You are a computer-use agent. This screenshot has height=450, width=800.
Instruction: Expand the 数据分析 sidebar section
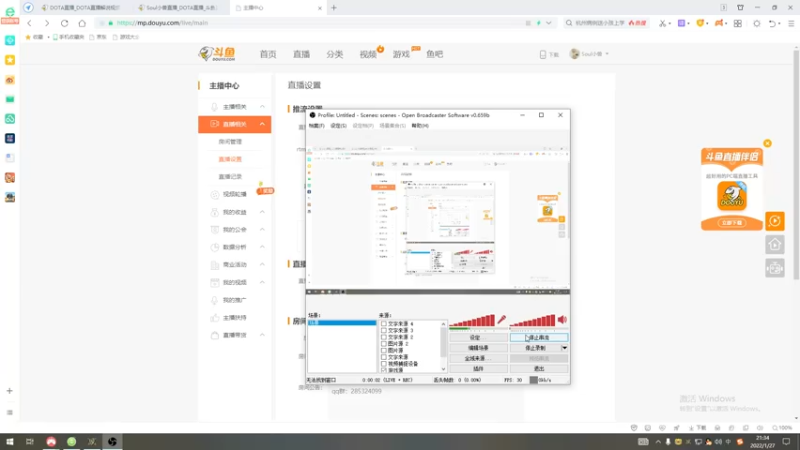pyautogui.click(x=262, y=247)
